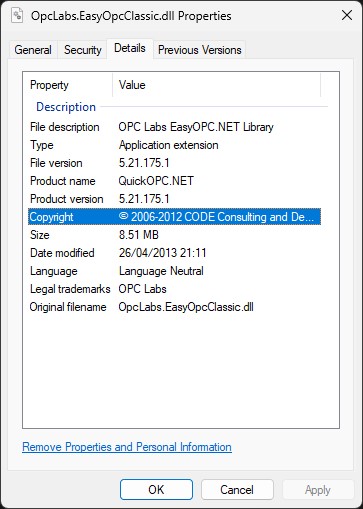The width and height of the screenshot is (363, 509).
Task: Click the Apply button
Action: [x=318, y=490]
